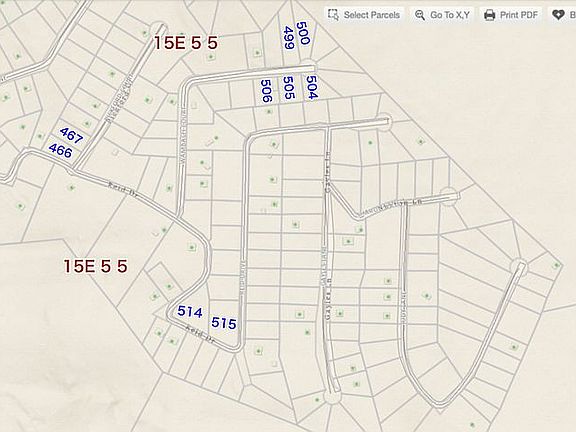Click the Print PDF button
The image size is (576, 432).
click(511, 15)
